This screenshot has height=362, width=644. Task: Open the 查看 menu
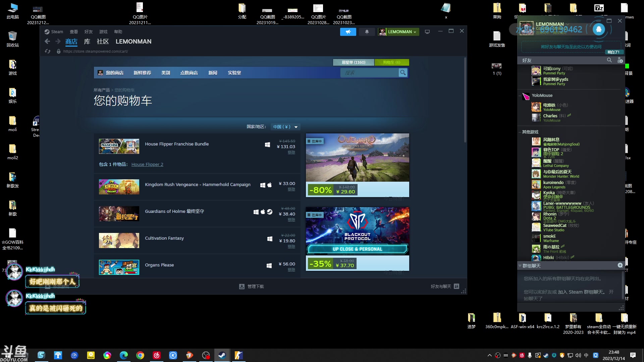[74, 32]
